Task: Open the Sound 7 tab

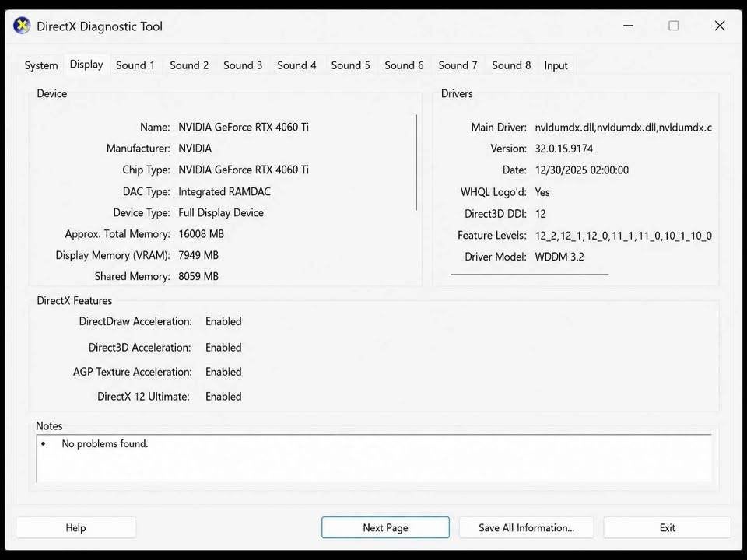Action: (x=458, y=65)
